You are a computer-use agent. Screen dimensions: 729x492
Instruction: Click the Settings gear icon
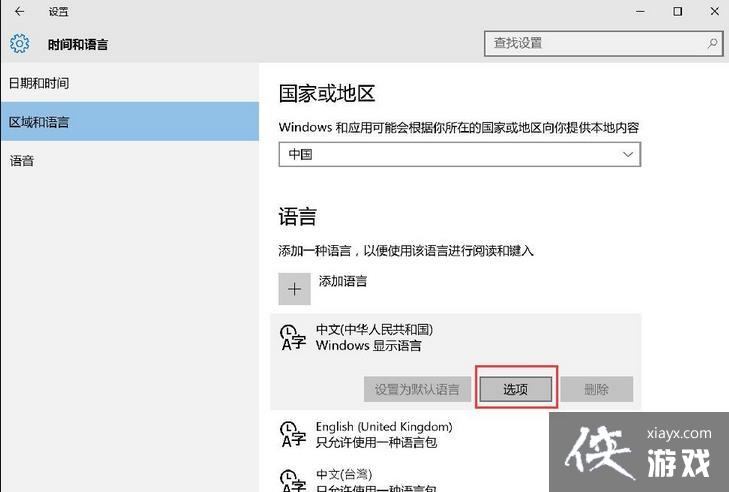(20, 43)
